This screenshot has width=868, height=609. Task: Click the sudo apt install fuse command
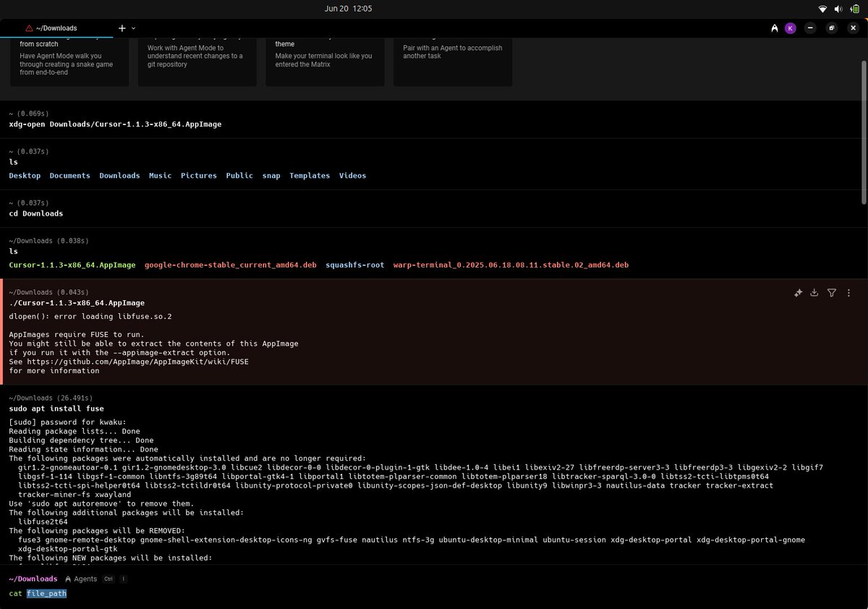tap(56, 409)
